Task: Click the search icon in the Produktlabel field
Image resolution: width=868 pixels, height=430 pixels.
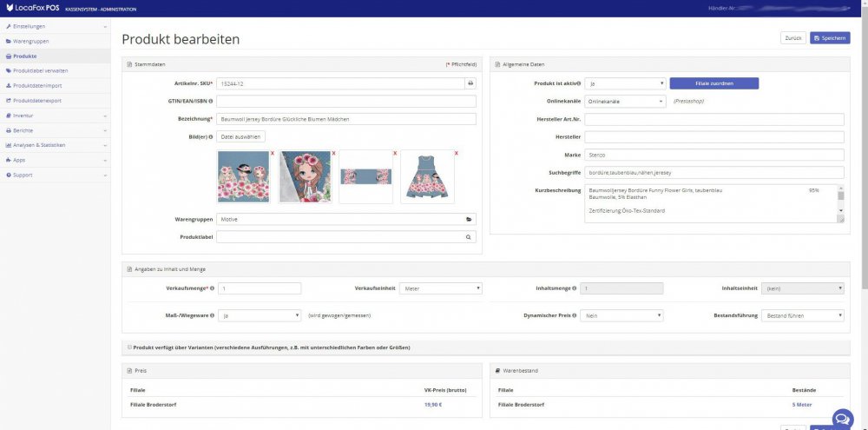Action: 469,237
